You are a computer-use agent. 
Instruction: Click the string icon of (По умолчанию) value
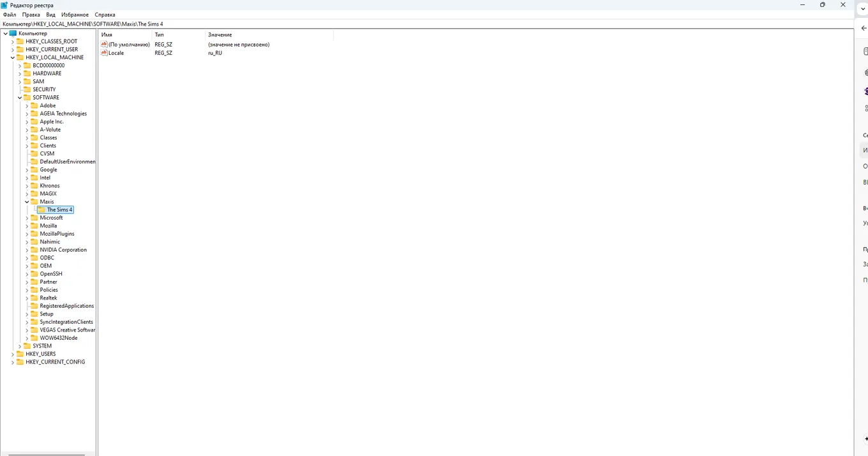[104, 44]
